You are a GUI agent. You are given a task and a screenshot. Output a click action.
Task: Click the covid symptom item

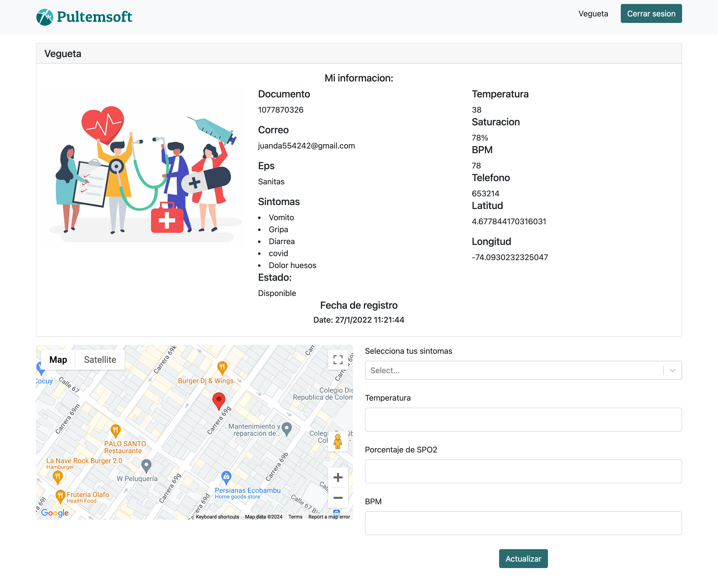[278, 253]
